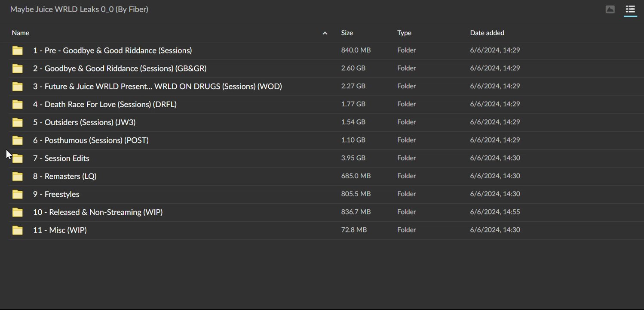Open '3 - Future & Juice WRLD Present...' folder name
Image resolution: width=644 pixels, height=310 pixels.
click(157, 86)
